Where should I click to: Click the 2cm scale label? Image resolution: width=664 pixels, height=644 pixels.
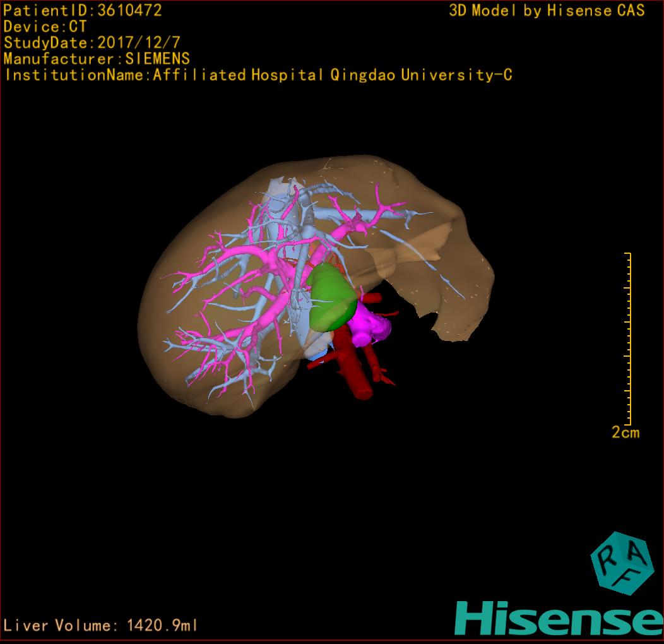(625, 432)
